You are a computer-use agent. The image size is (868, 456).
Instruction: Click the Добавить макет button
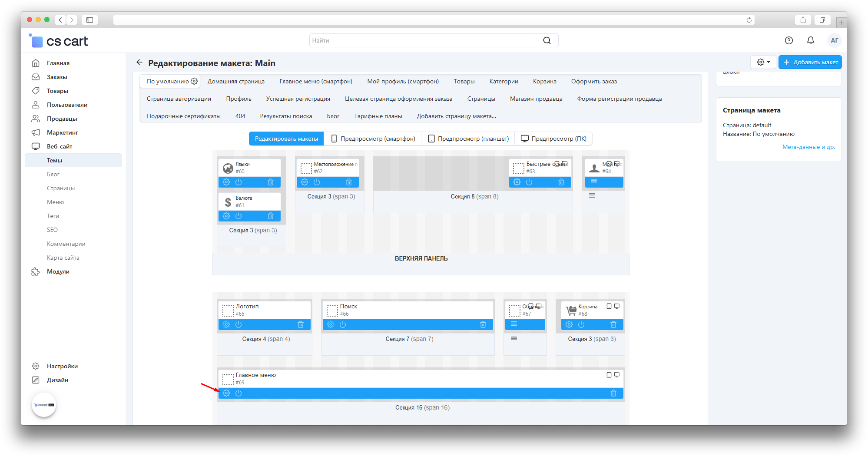tap(810, 62)
